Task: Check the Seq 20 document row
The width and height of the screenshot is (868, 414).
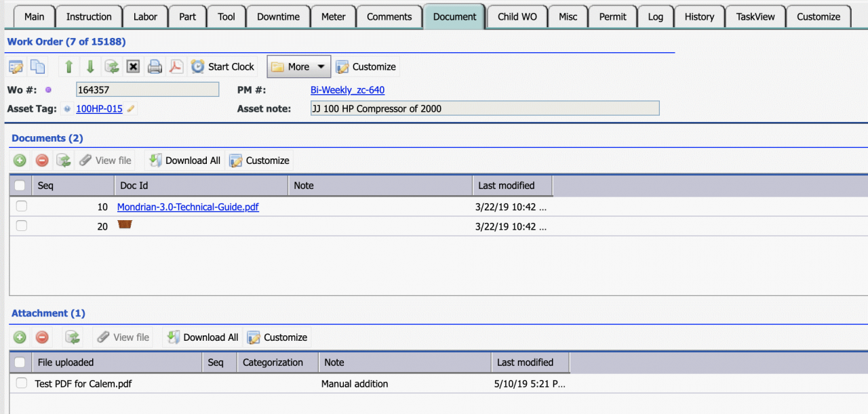Action: [22, 226]
